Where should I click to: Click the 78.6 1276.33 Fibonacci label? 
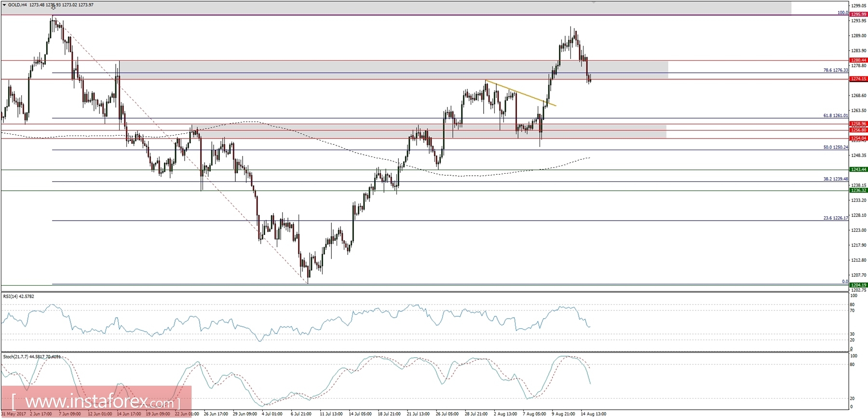pyautogui.click(x=835, y=70)
